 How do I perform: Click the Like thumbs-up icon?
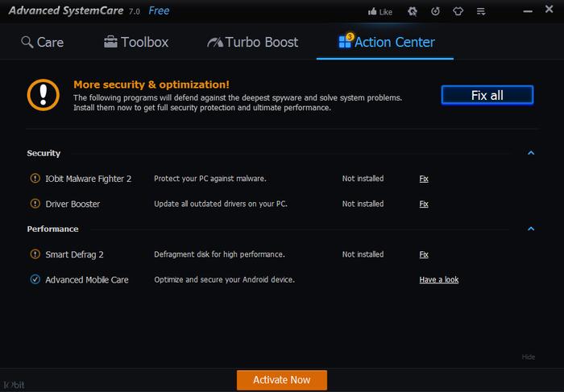[x=372, y=11]
